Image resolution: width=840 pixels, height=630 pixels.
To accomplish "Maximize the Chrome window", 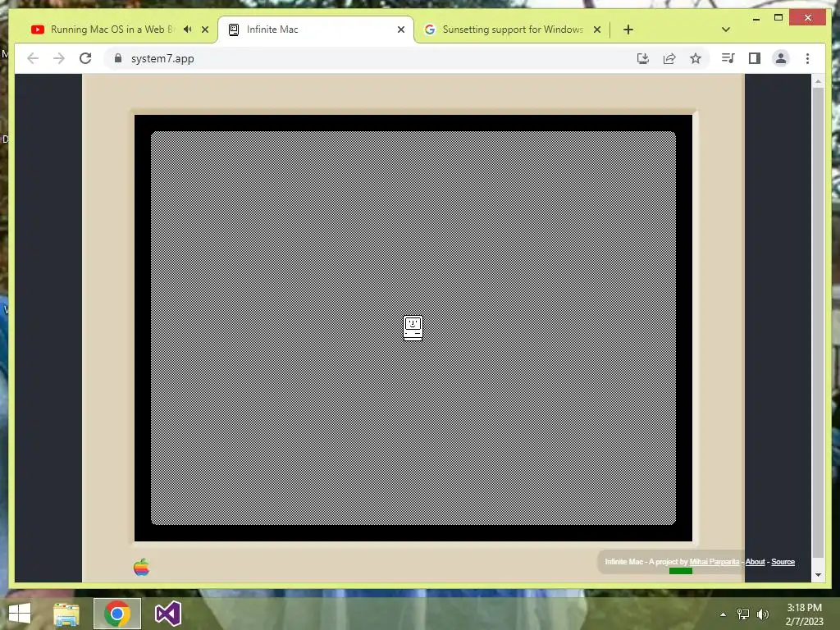I will point(778,18).
